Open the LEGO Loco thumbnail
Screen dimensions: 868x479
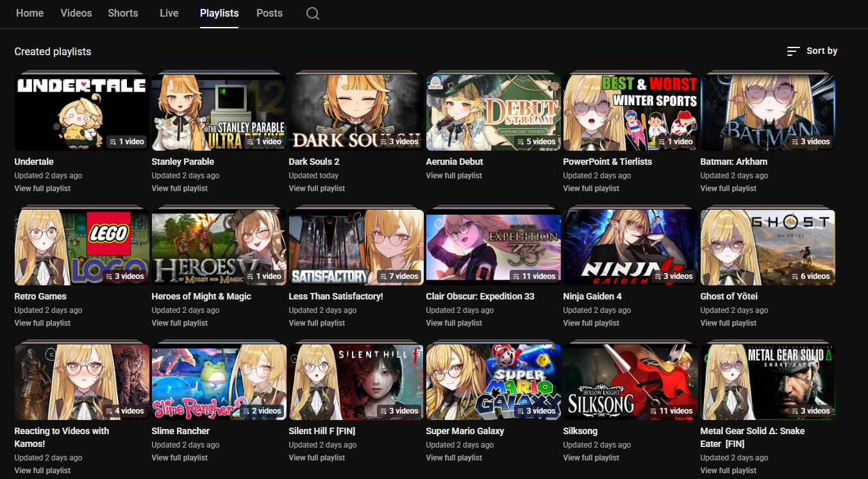click(81, 248)
